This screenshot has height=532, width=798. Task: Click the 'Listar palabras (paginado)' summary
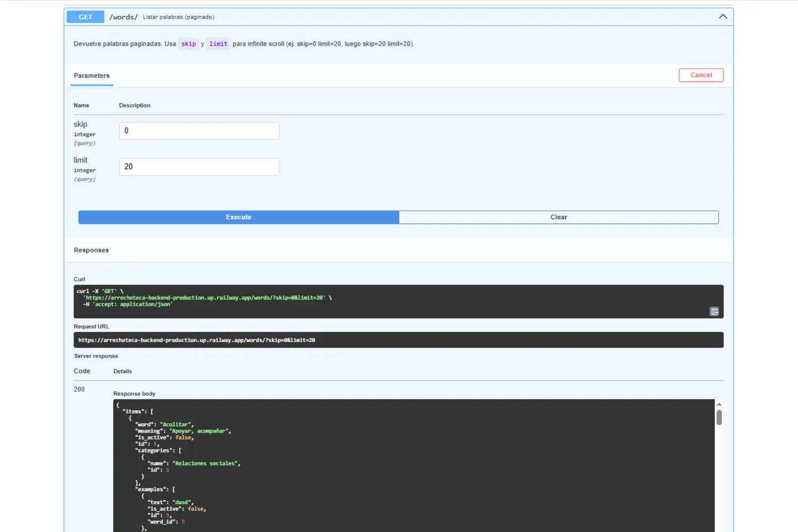point(178,16)
